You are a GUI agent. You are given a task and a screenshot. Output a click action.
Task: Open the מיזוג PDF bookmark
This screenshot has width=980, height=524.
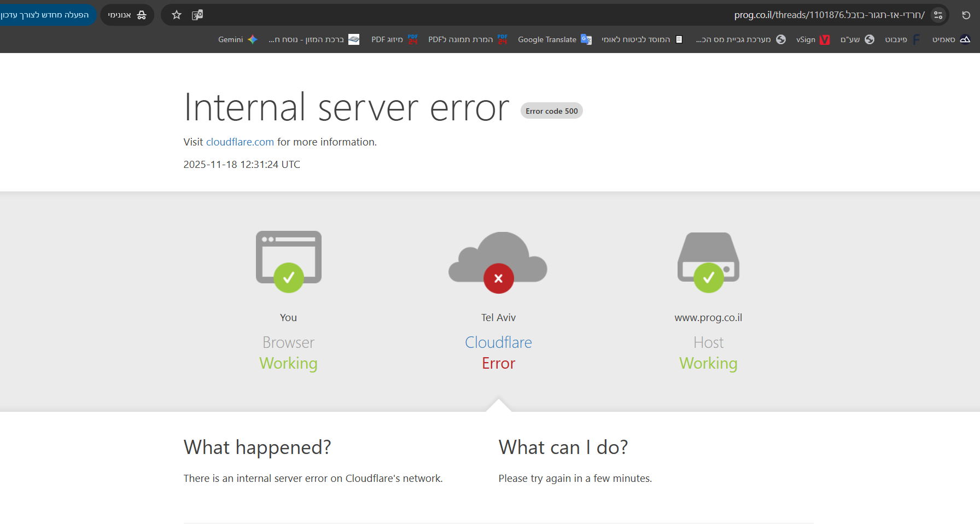(x=394, y=39)
